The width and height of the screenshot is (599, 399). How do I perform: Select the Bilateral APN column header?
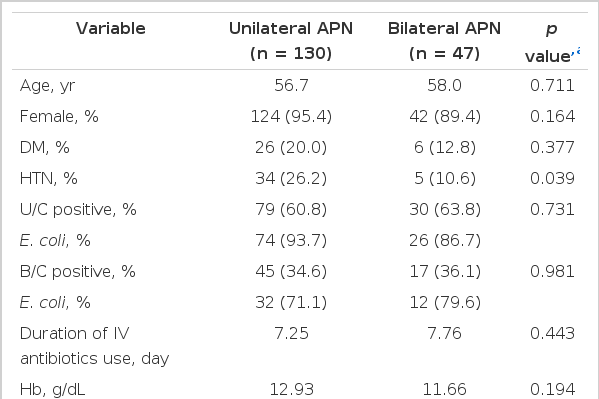pos(444,41)
